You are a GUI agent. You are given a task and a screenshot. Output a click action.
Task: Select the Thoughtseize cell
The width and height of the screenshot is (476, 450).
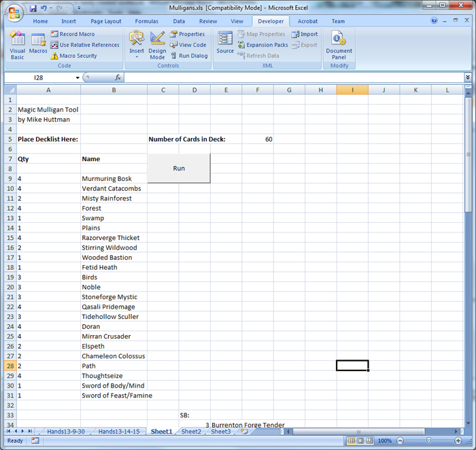(x=114, y=376)
